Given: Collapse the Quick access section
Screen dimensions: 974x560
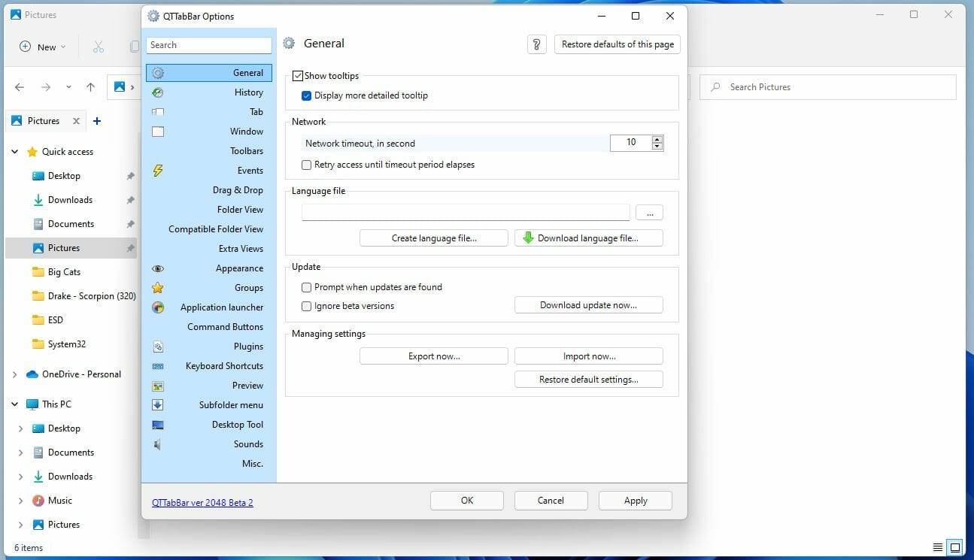Looking at the screenshot, I should click(x=14, y=151).
